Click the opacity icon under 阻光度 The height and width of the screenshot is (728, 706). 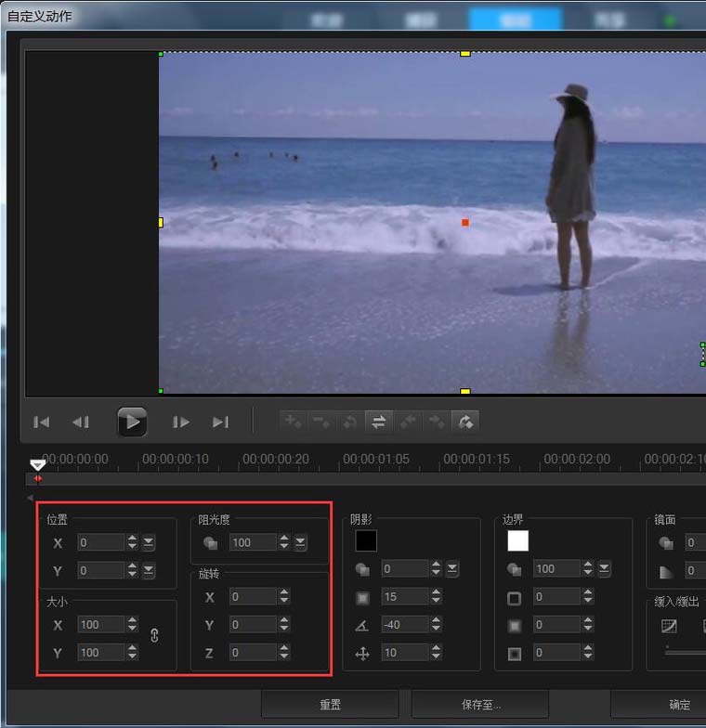tap(210, 542)
